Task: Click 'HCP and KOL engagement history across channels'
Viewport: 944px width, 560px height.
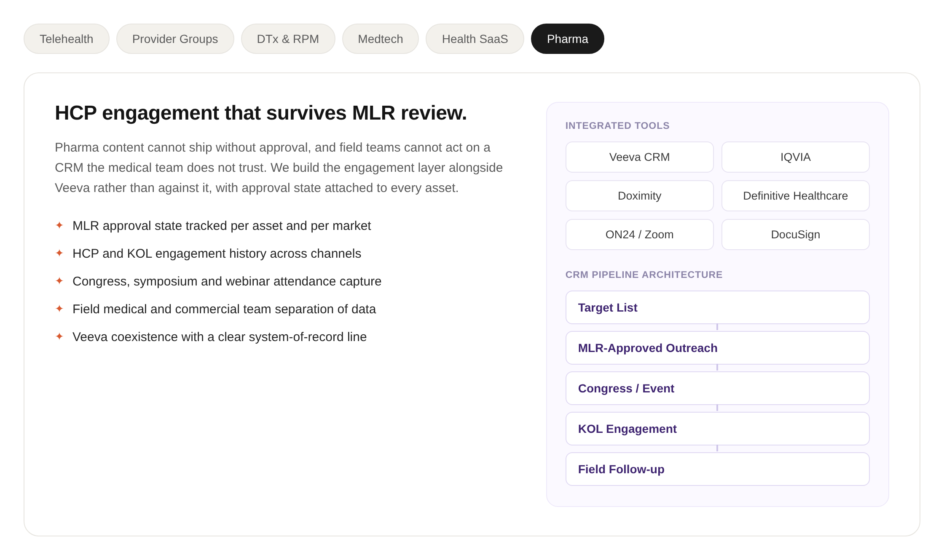Action: [217, 253]
